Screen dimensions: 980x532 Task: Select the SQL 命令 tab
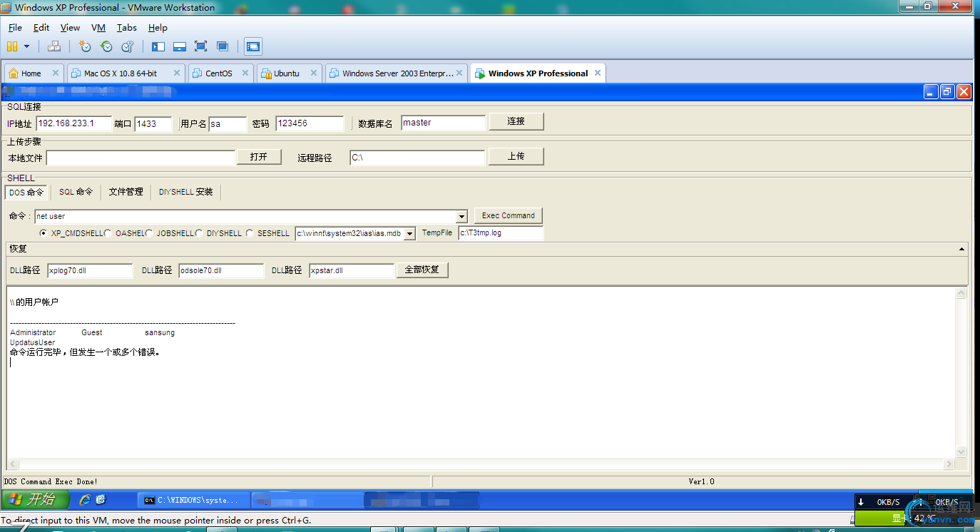(x=76, y=192)
